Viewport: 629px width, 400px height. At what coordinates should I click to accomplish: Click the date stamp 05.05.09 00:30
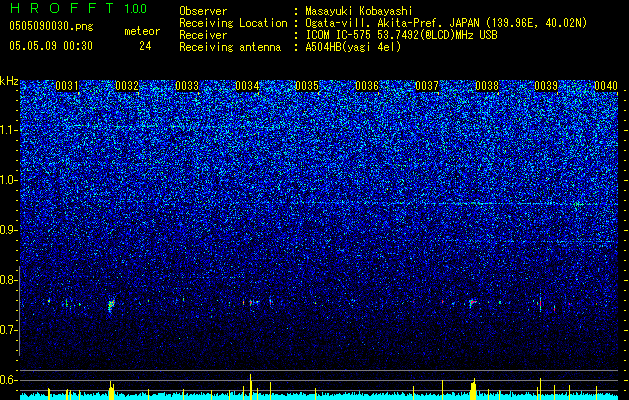(51, 46)
